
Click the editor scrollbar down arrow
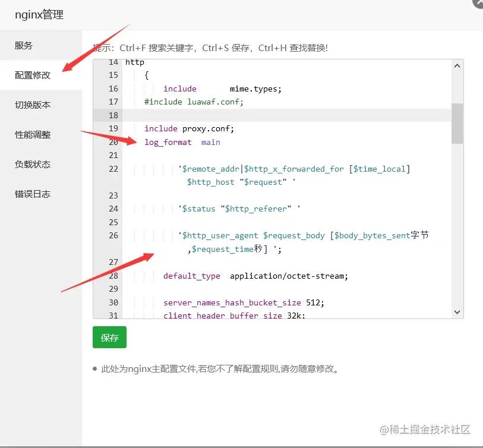457,312
